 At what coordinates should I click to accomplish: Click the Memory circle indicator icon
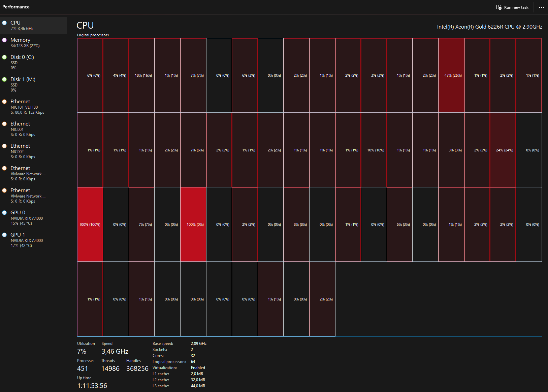(x=4, y=40)
